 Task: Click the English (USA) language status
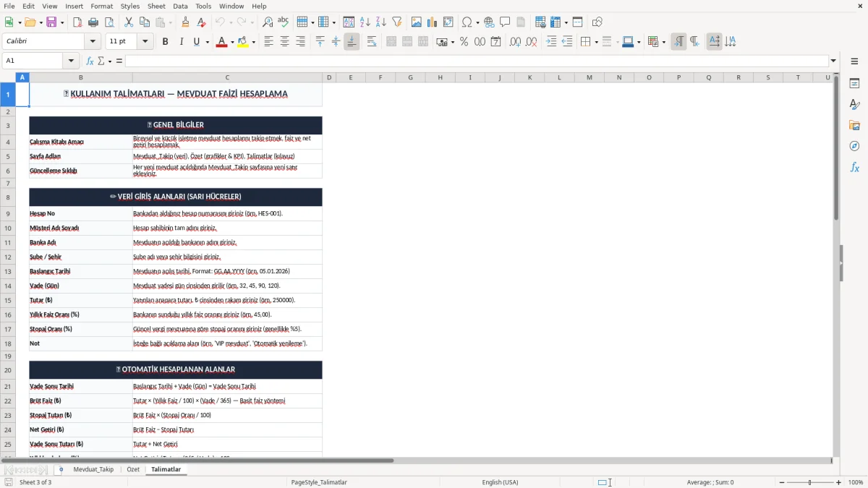(x=500, y=482)
